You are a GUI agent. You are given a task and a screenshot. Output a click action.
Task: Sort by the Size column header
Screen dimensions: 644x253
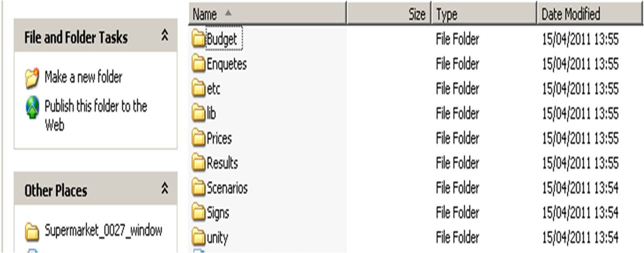389,14
